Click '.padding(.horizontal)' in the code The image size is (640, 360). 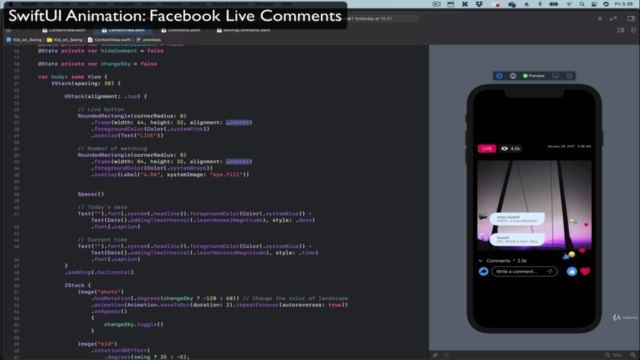(99, 272)
